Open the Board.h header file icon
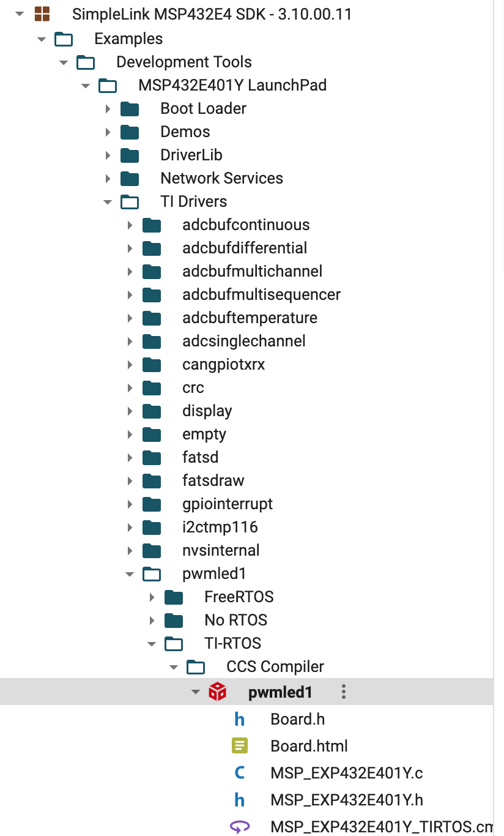The image size is (504, 836). pyautogui.click(x=240, y=719)
